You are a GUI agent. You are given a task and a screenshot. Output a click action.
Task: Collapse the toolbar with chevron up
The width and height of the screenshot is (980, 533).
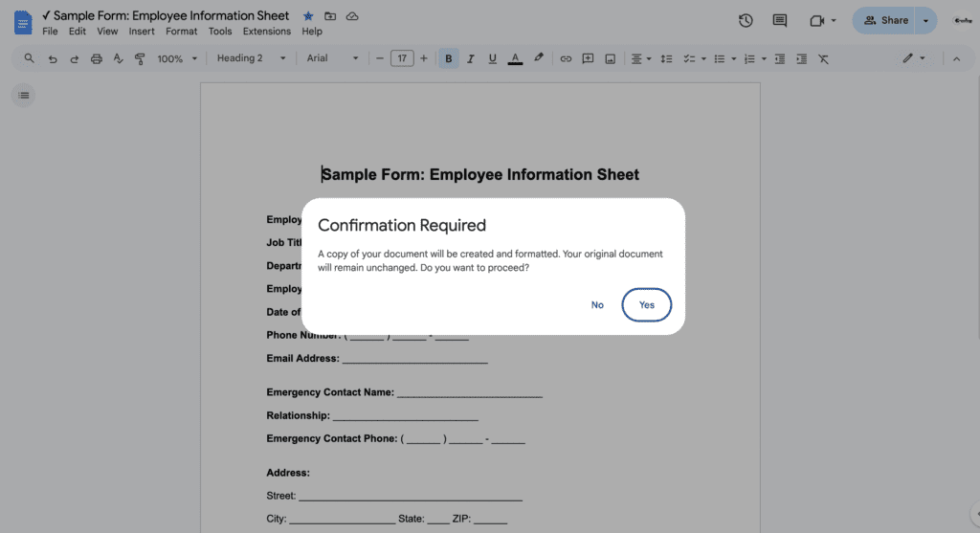click(956, 58)
